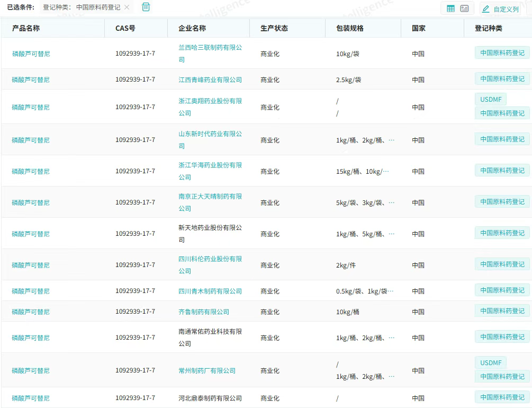Viewport: 532px width, 408px height.
Task: Click the 产品名称 column header
Action: tap(26, 28)
